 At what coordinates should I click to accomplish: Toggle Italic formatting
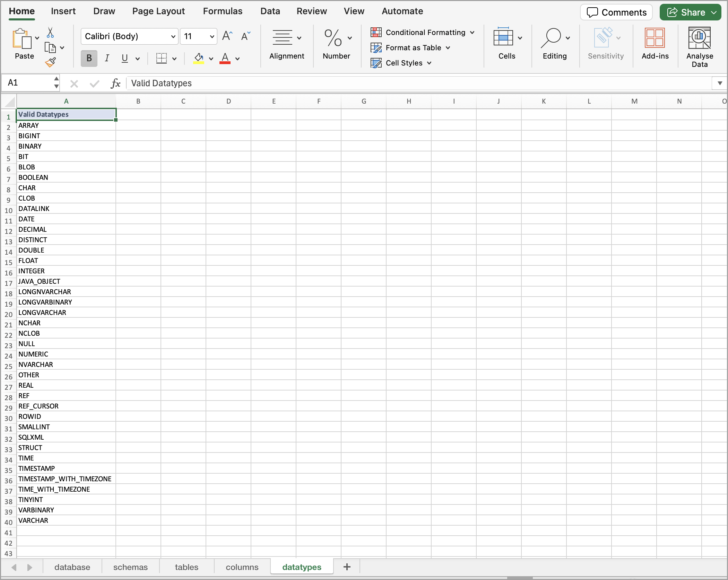coord(107,58)
